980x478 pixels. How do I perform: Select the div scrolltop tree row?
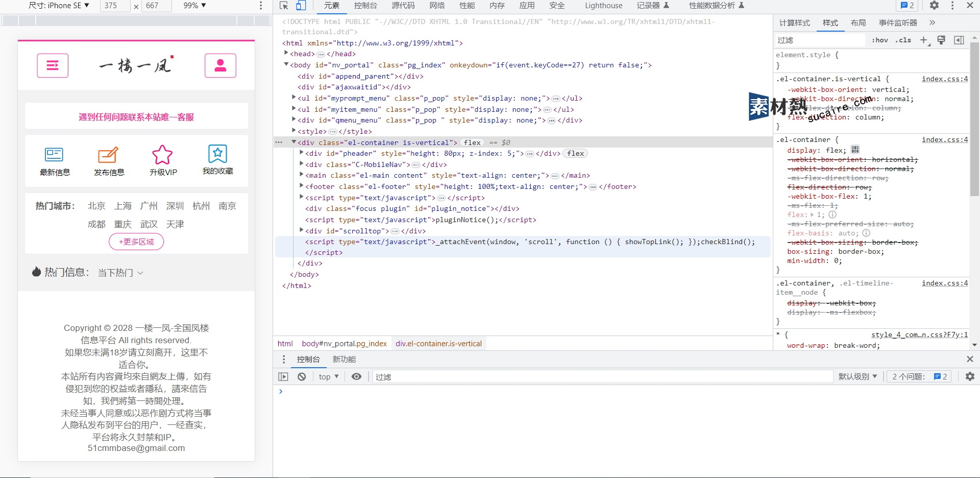coord(523,231)
